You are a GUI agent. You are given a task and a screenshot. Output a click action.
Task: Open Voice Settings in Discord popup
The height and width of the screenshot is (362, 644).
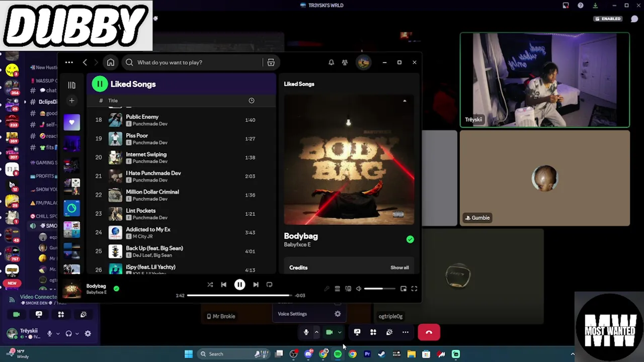[309, 314]
